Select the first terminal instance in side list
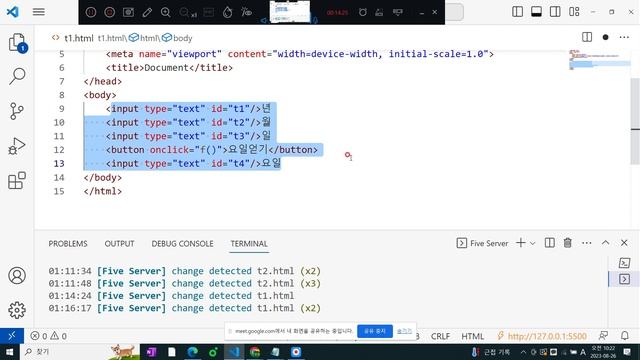Image resolution: width=640 pixels, height=360 pixels. point(624,263)
